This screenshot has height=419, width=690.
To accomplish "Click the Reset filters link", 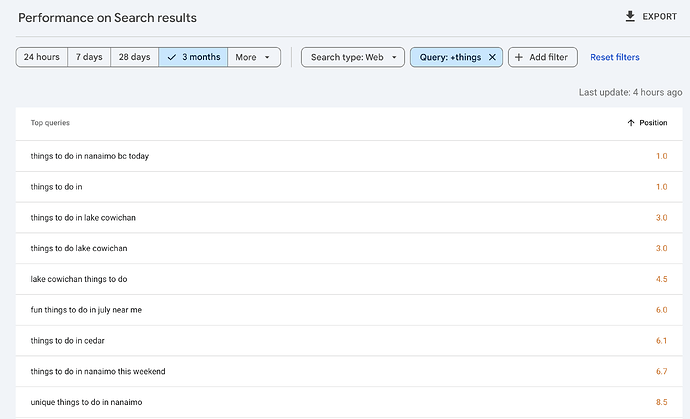I will pos(614,58).
